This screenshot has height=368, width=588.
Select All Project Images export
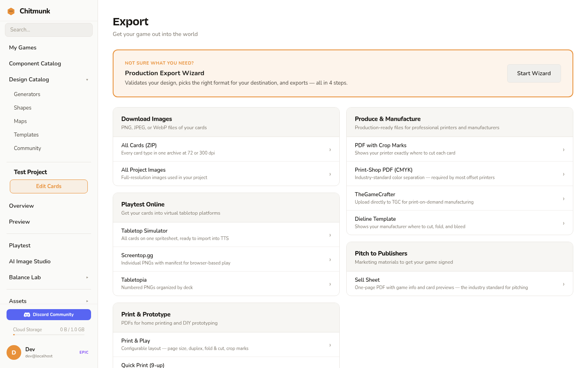[226, 174]
